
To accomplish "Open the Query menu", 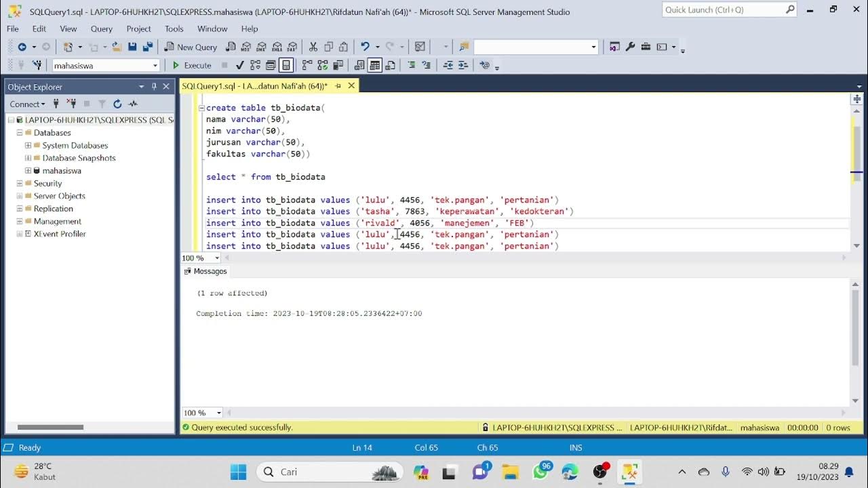I will point(102,28).
